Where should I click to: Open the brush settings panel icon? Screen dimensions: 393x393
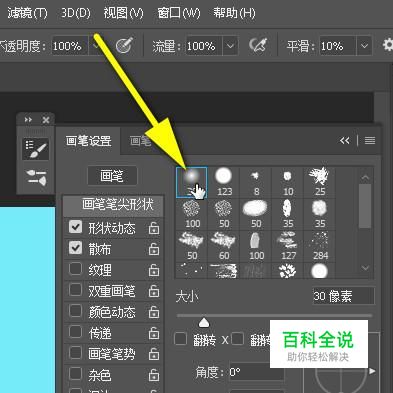click(x=35, y=149)
